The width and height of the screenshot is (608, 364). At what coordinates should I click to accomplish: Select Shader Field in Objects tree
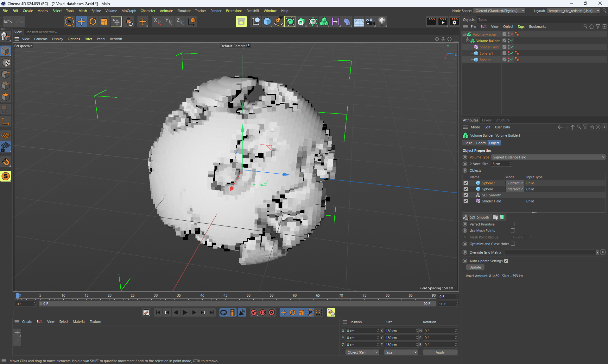[489, 47]
